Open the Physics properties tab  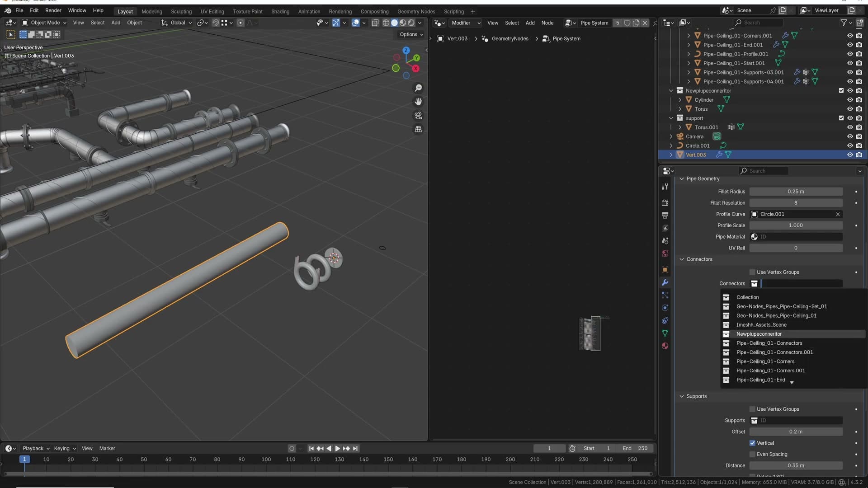[x=665, y=308]
